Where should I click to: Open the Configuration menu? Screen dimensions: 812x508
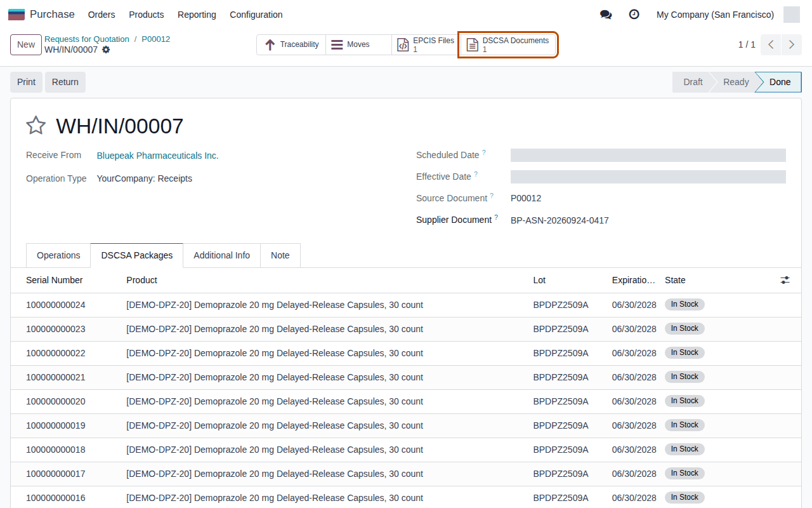pos(256,14)
